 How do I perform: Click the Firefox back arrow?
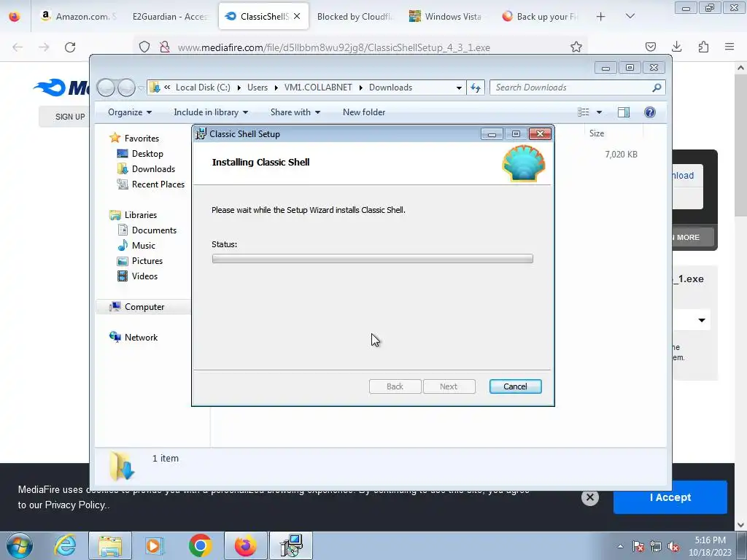[x=18, y=47]
